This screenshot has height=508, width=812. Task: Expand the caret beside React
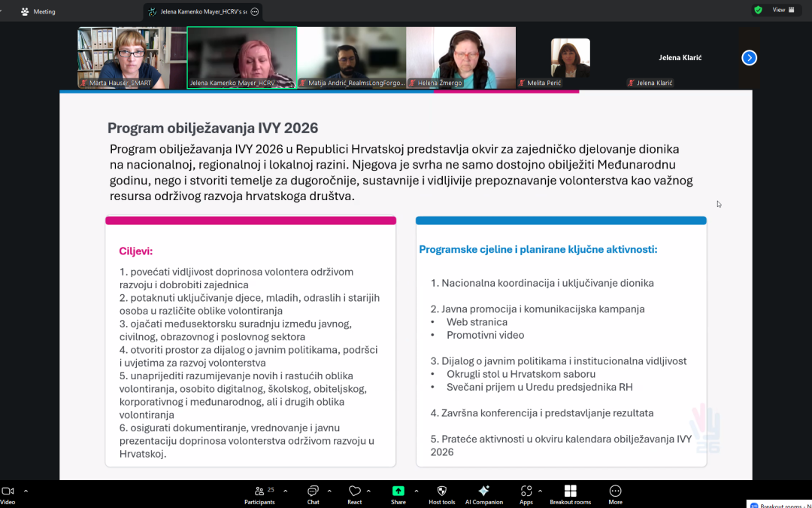(368, 491)
